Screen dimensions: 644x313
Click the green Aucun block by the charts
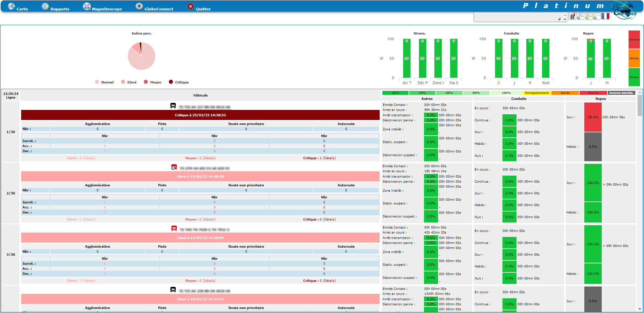(634, 77)
